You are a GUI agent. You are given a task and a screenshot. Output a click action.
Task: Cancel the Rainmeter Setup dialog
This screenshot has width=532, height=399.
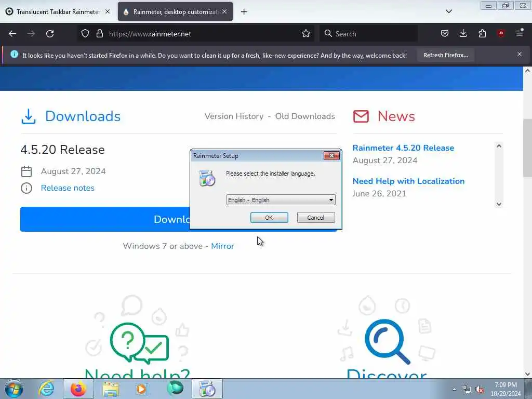pyautogui.click(x=316, y=218)
